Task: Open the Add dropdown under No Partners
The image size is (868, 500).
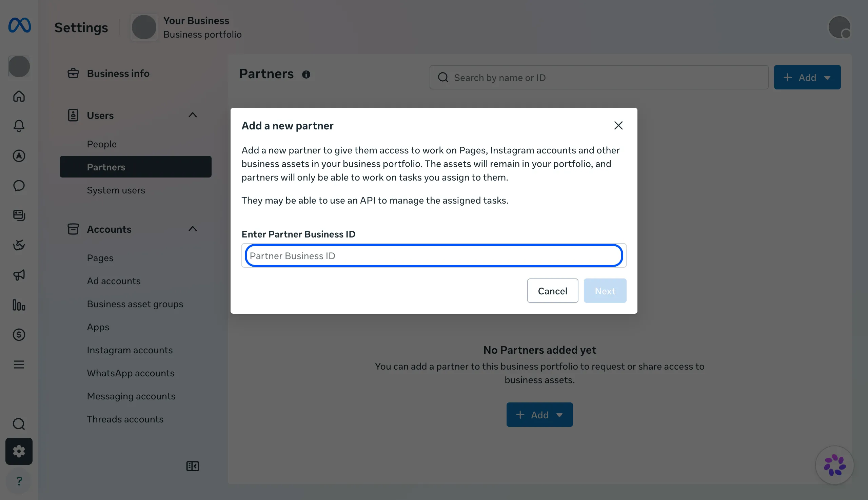Action: pos(539,415)
